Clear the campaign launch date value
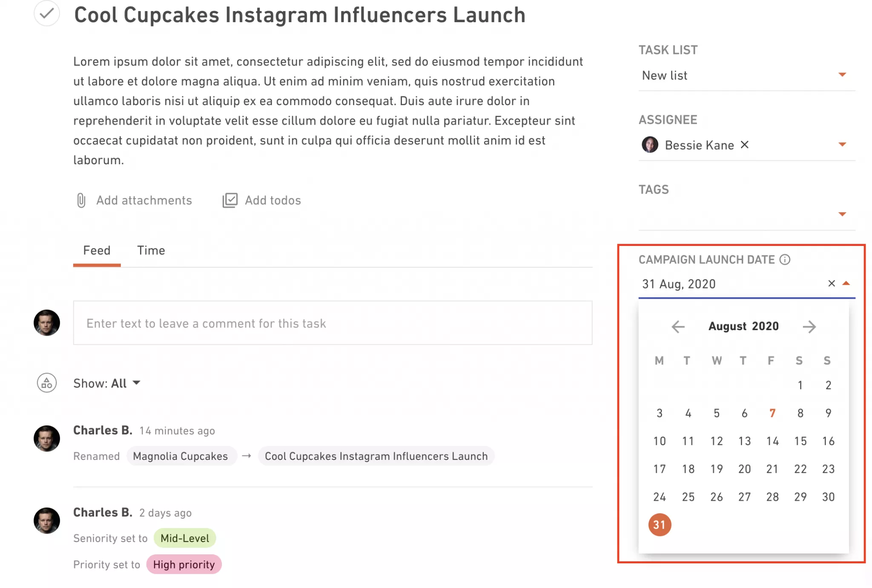The height and width of the screenshot is (588, 872). tap(831, 283)
